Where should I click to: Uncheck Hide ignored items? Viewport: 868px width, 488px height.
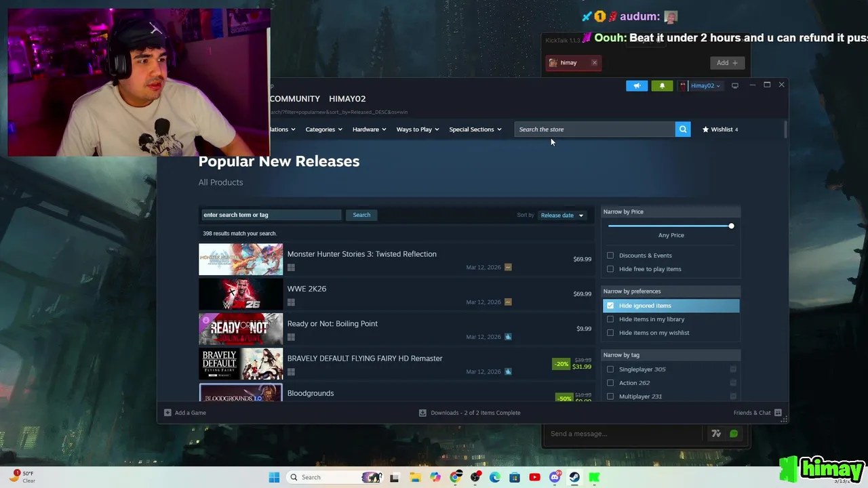point(610,306)
